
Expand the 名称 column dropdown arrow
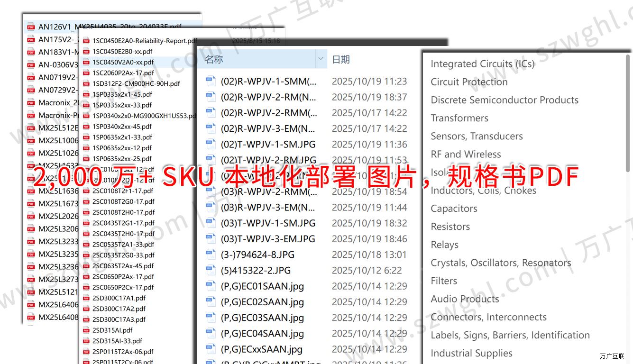321,59
